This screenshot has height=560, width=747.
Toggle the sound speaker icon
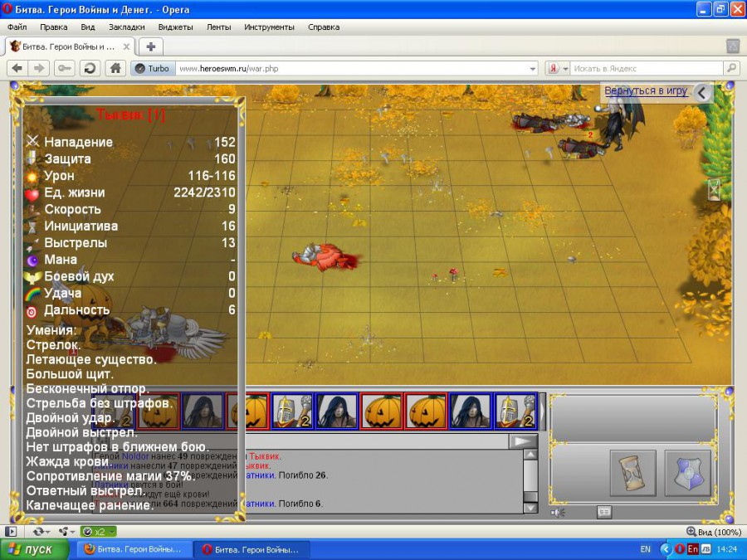click(558, 513)
